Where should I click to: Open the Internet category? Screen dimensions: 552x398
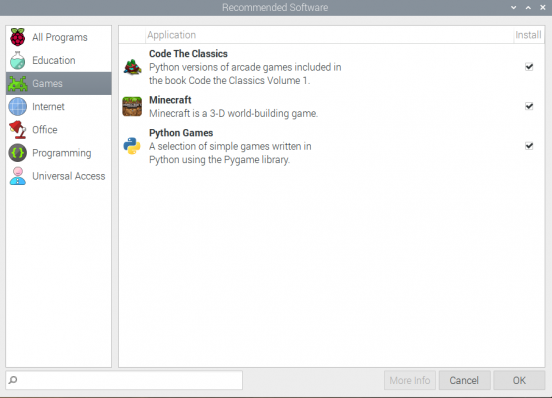[x=59, y=107]
